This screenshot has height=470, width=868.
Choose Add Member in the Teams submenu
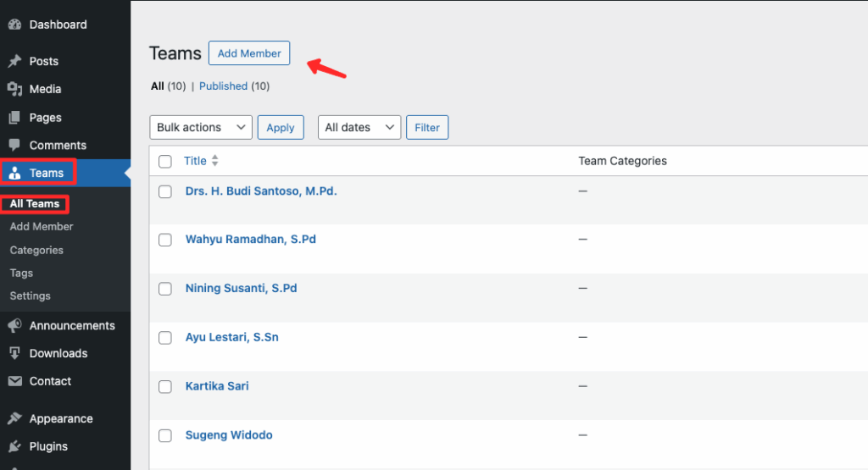tap(42, 226)
